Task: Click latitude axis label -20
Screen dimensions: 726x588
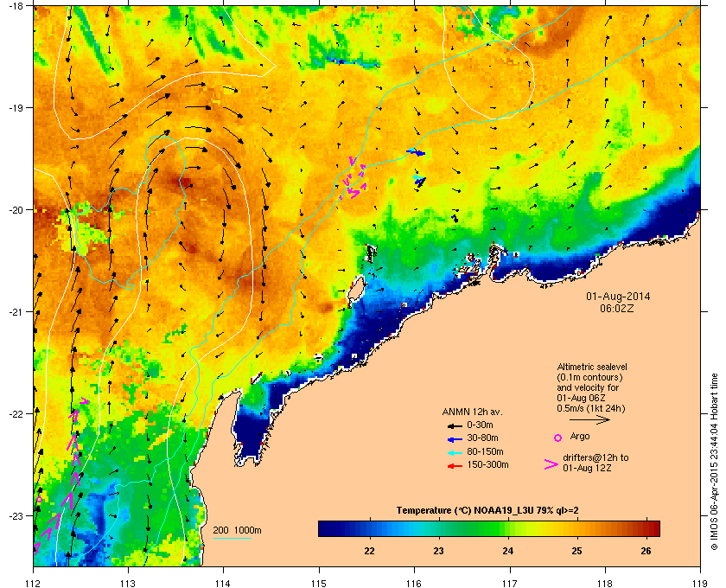Action: click(x=15, y=210)
